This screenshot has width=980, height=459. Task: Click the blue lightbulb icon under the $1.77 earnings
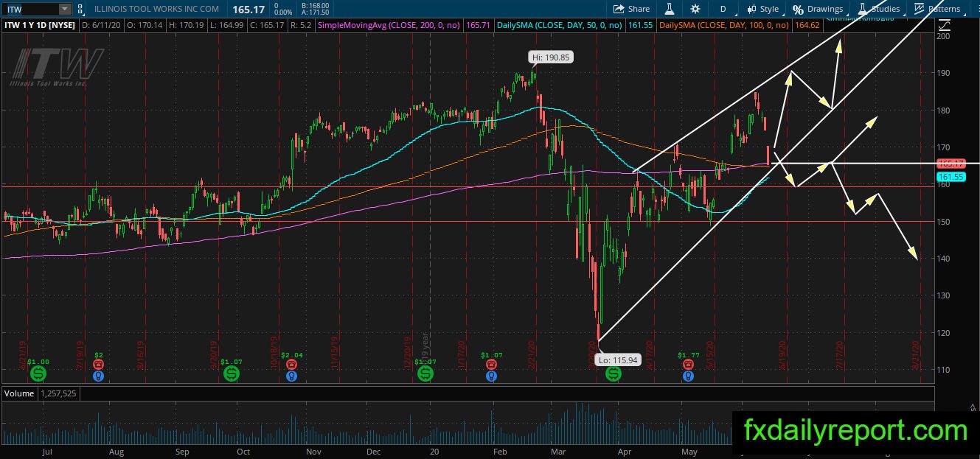pyautogui.click(x=688, y=376)
